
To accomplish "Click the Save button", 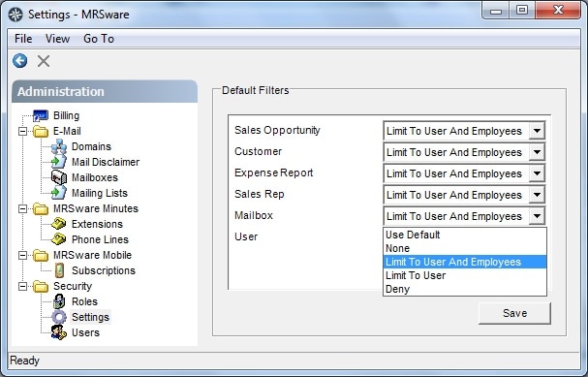I will (514, 313).
